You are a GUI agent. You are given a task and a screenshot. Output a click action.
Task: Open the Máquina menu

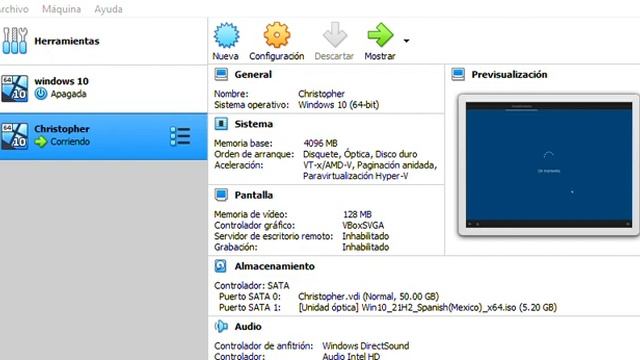(61, 9)
